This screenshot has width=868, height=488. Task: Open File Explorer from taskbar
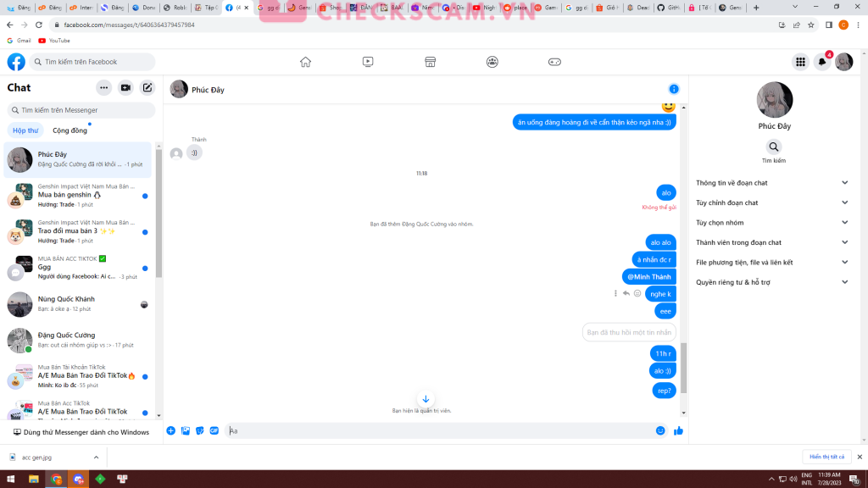coord(34,480)
